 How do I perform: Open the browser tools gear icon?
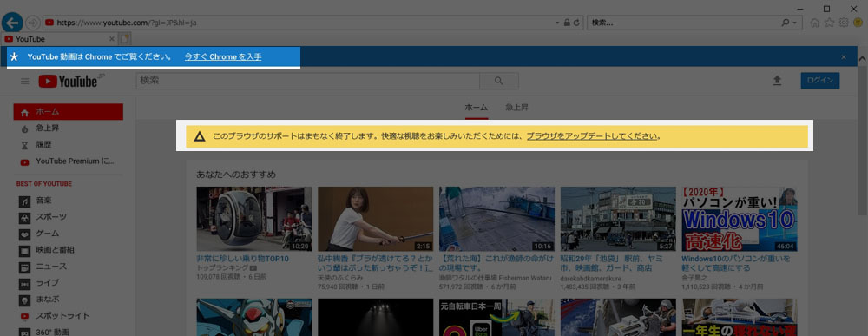point(843,23)
